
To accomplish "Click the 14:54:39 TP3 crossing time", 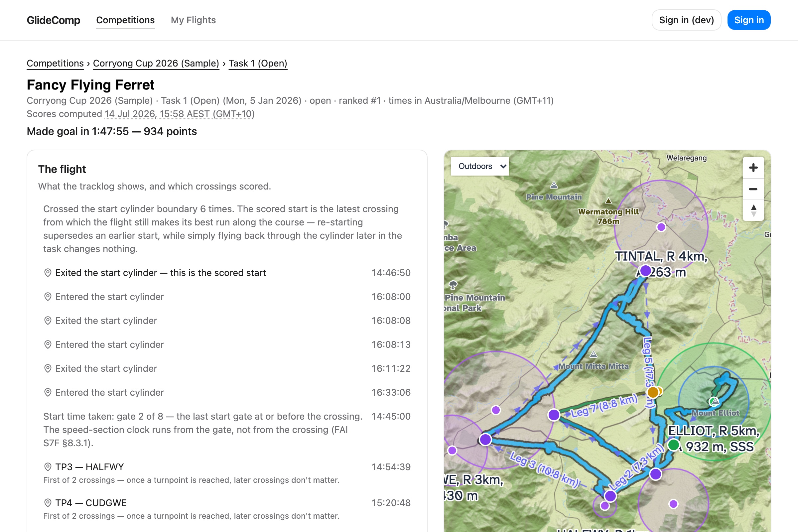I will click(x=391, y=467).
